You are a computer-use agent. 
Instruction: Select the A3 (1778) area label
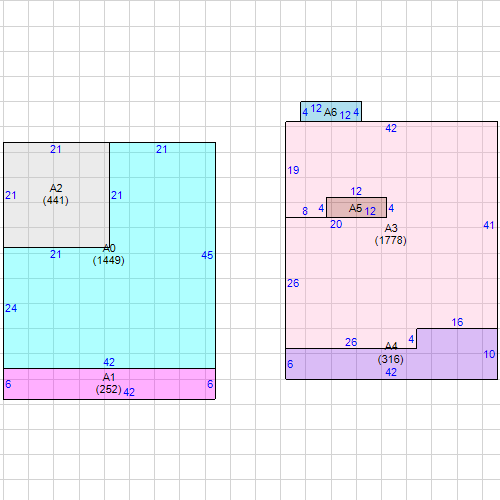tap(391, 234)
